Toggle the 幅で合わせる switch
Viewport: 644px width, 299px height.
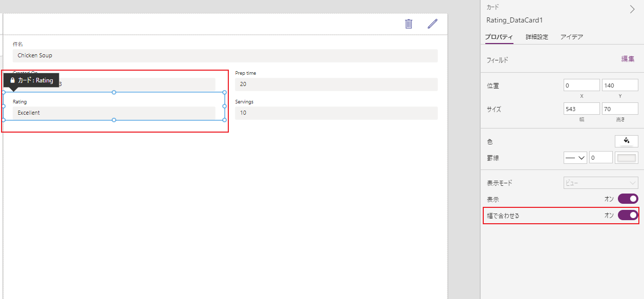[628, 216]
